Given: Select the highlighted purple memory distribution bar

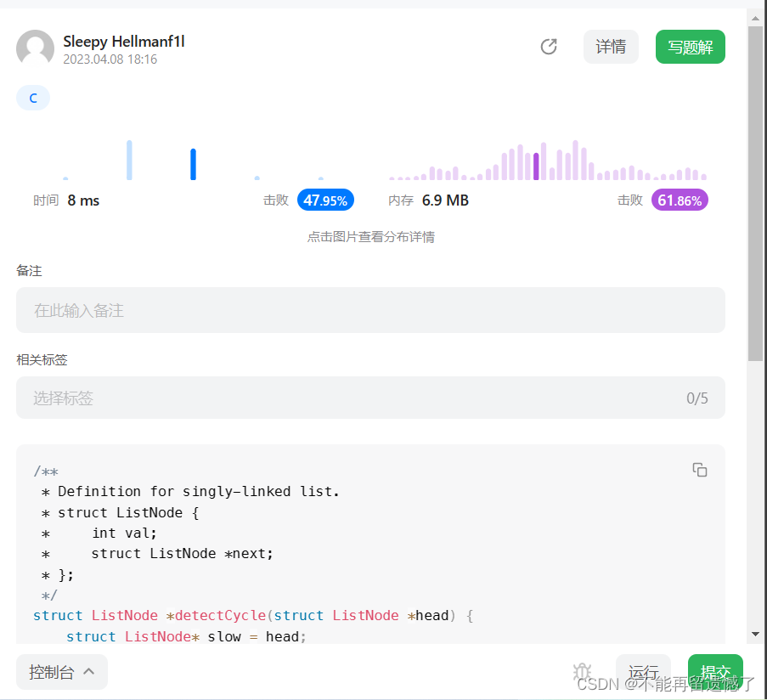Looking at the screenshot, I should tap(536, 167).
